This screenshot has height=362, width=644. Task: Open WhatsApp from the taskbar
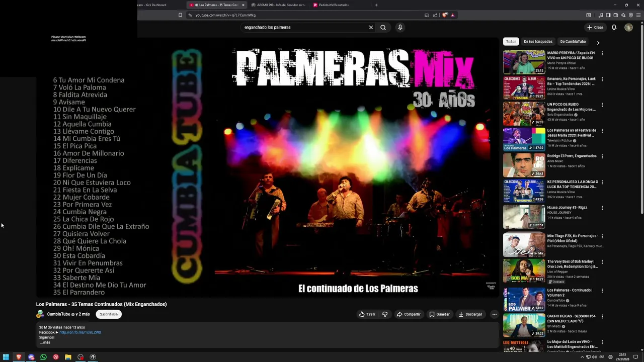point(43,357)
